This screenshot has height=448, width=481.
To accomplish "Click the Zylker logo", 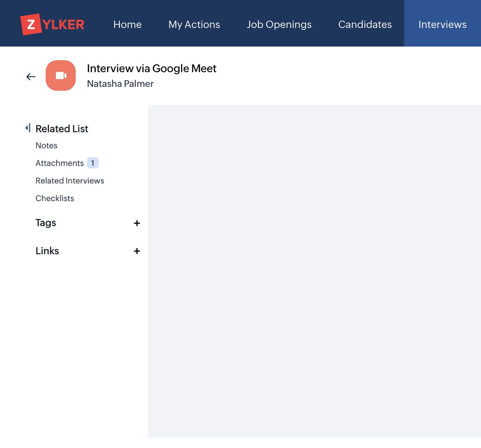I will 52,24.
